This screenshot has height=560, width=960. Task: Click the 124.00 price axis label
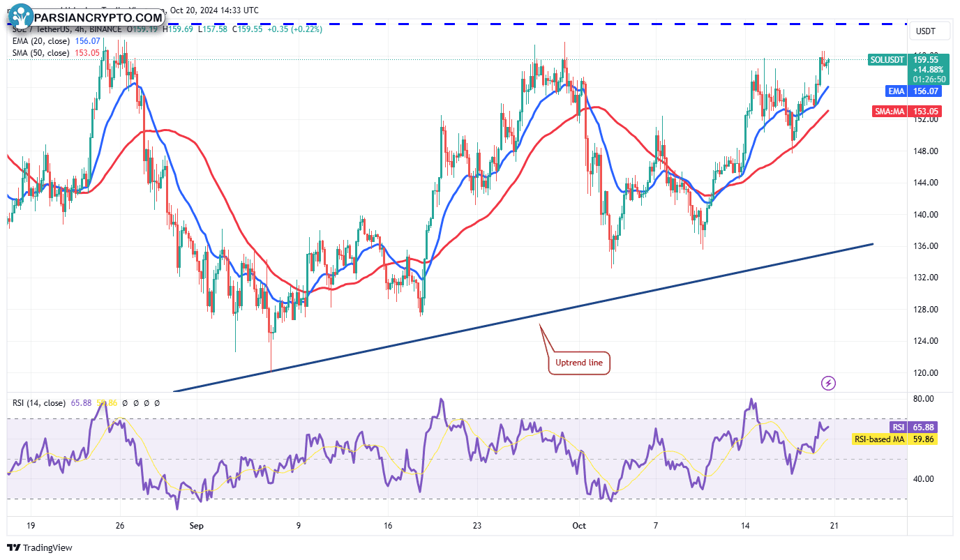click(927, 341)
